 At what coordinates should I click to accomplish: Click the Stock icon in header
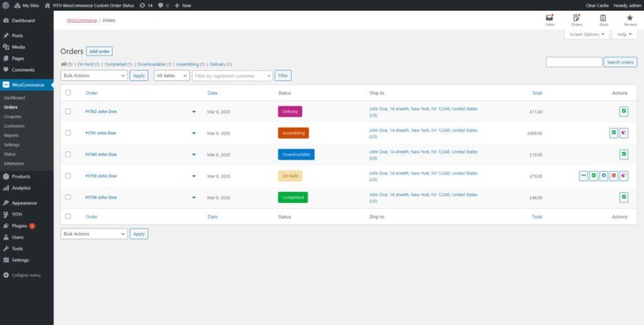point(603,19)
